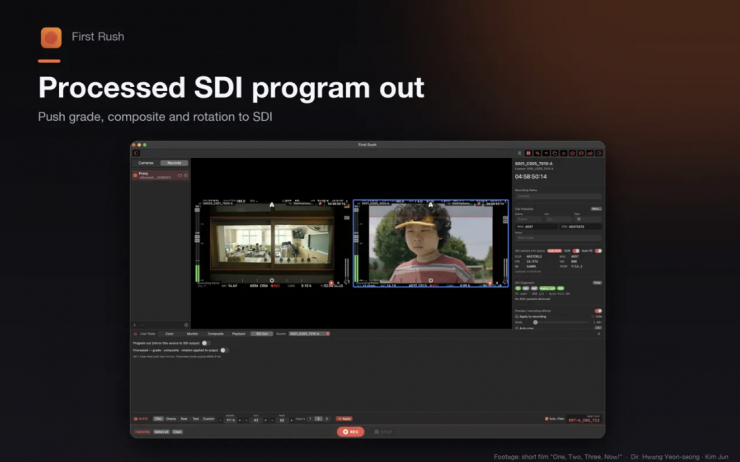
Task: Click the Scene field in Clip Metadata
Action: tap(529, 219)
